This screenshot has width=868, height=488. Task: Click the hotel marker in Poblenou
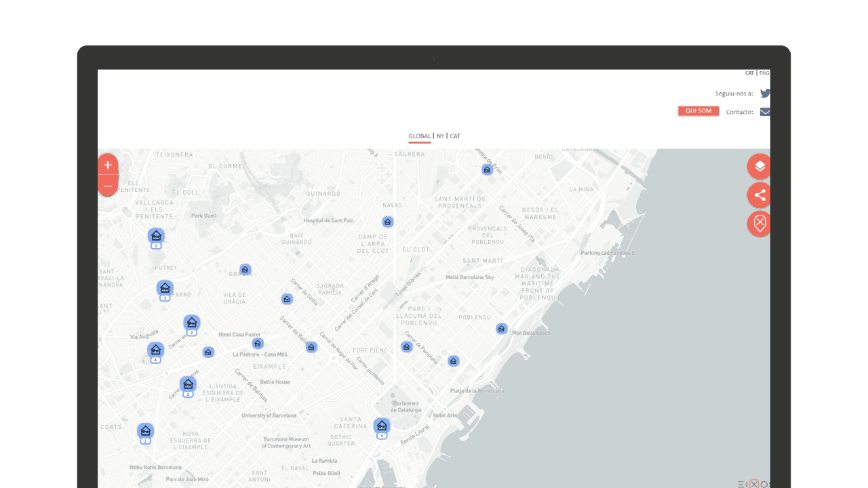407,346
